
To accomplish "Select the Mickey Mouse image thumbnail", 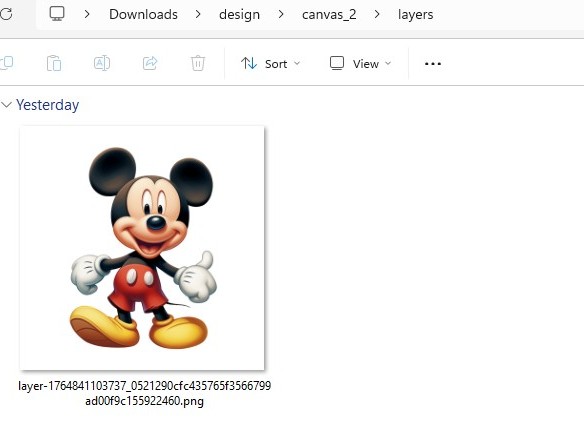I will pyautogui.click(x=142, y=248).
